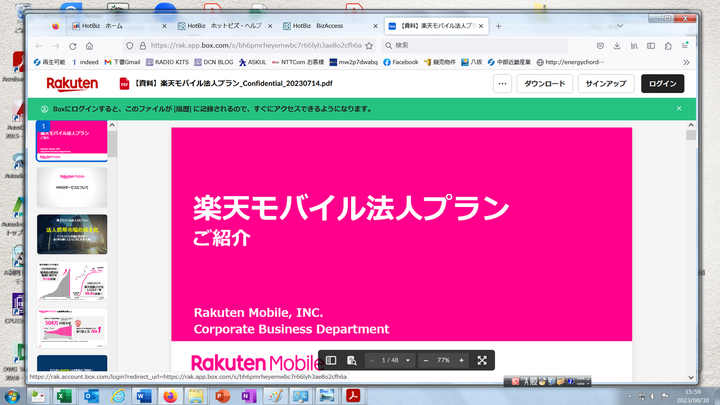Dismiss the green Box login notice

coord(679,109)
